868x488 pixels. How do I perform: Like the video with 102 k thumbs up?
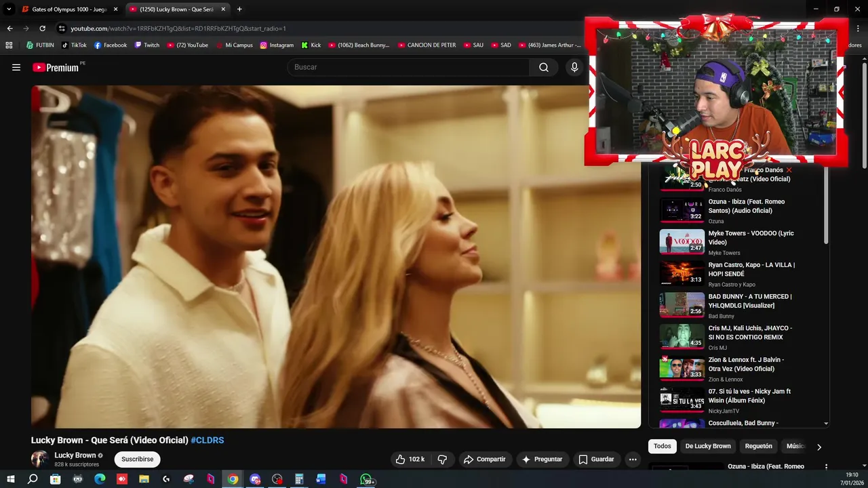pyautogui.click(x=410, y=460)
